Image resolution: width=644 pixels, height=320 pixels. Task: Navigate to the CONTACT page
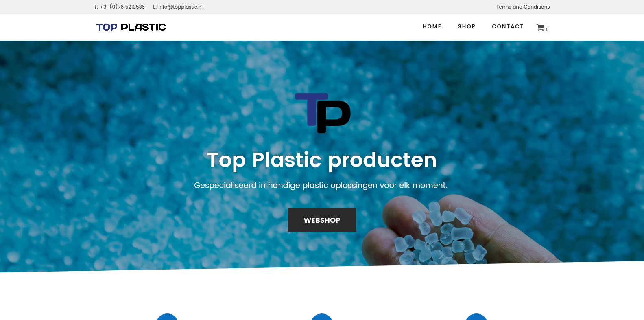[508, 27]
